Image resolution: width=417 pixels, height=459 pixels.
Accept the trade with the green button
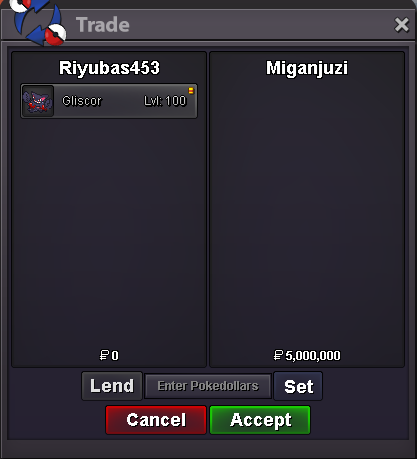point(260,420)
